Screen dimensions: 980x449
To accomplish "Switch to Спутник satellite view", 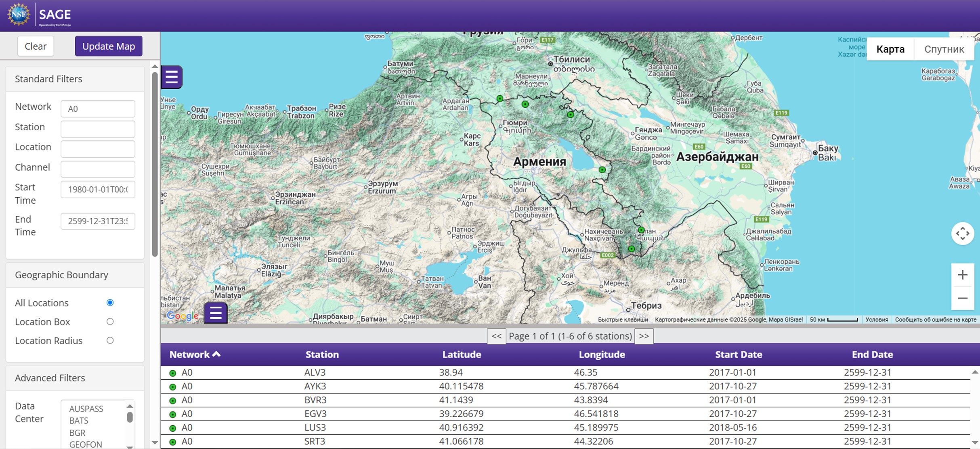I will click(944, 49).
